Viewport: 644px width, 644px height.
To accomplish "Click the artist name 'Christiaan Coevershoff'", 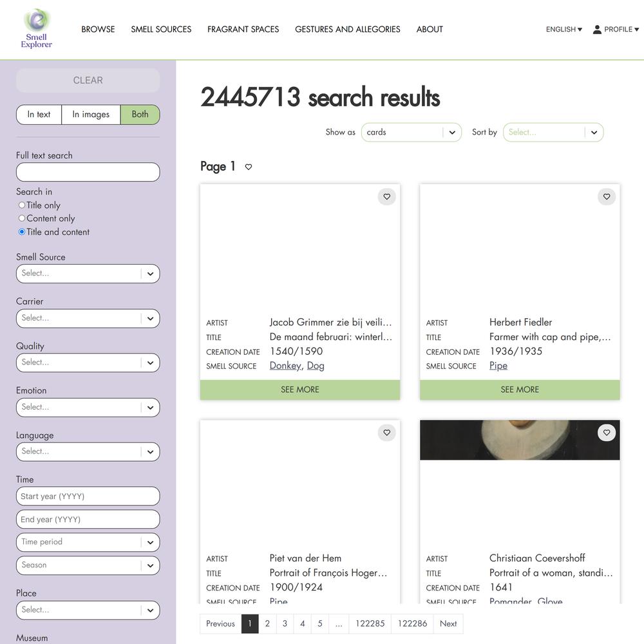I will 537,558.
